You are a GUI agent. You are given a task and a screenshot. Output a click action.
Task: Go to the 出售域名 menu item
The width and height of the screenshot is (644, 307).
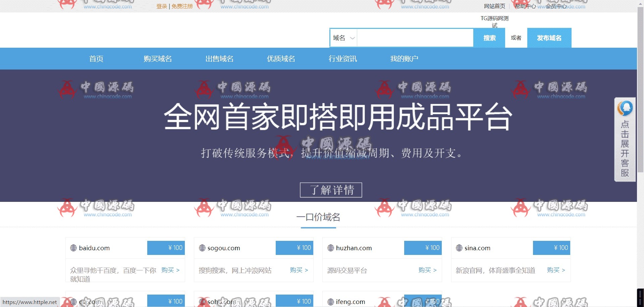click(x=219, y=59)
